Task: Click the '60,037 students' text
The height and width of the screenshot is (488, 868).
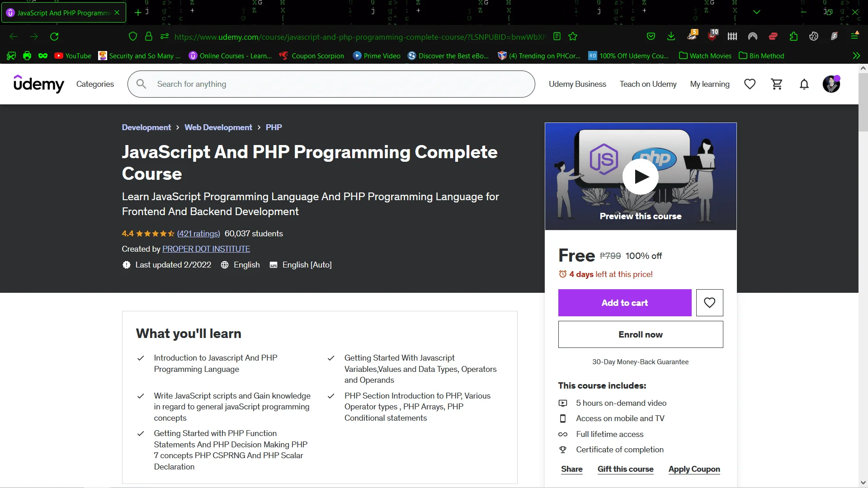Action: pyautogui.click(x=254, y=234)
